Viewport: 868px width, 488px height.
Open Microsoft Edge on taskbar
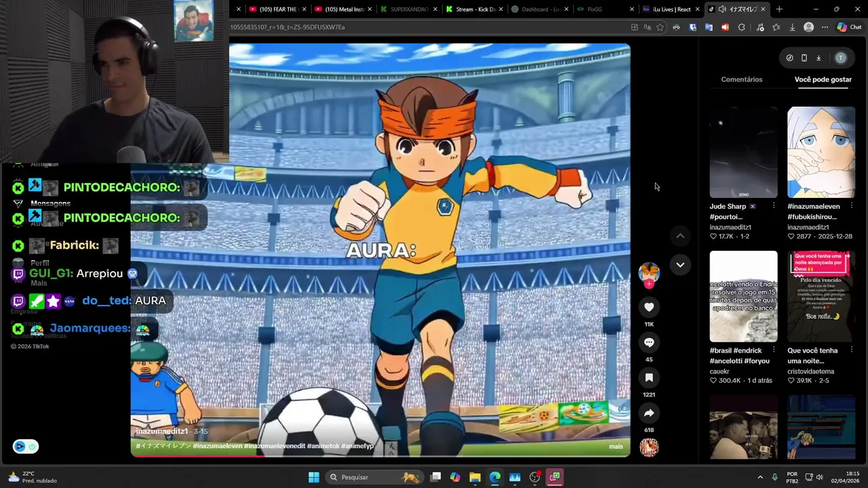tap(495, 477)
